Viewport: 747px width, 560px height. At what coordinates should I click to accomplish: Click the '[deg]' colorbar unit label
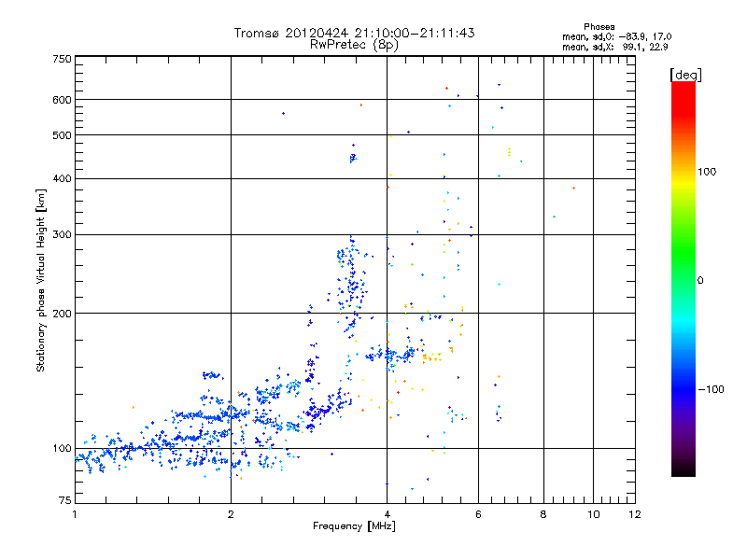click(685, 75)
